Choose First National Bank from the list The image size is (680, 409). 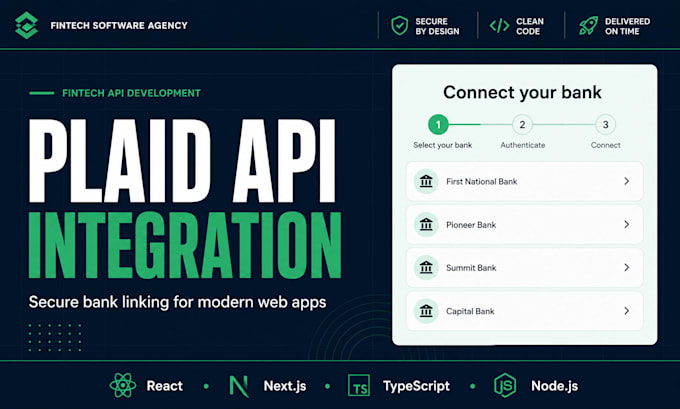click(524, 181)
